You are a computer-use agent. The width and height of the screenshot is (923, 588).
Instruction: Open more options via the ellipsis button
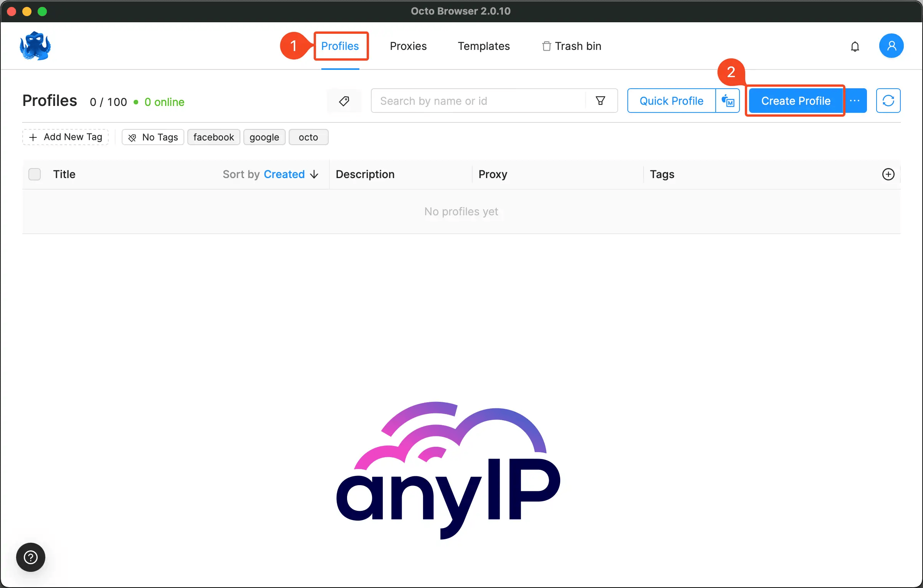click(855, 101)
